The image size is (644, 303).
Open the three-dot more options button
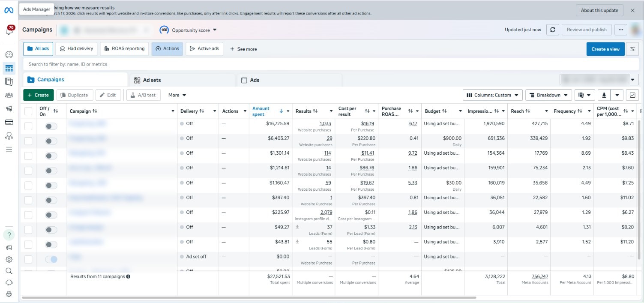point(621,30)
